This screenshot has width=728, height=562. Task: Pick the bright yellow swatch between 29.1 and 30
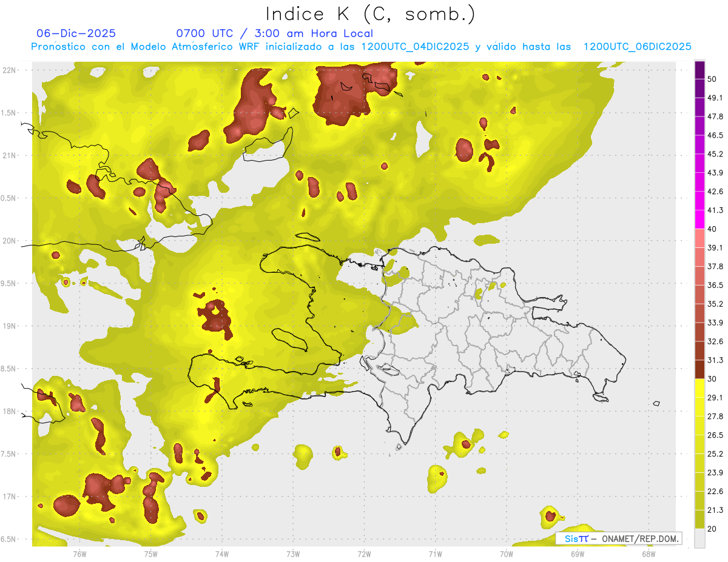(699, 388)
